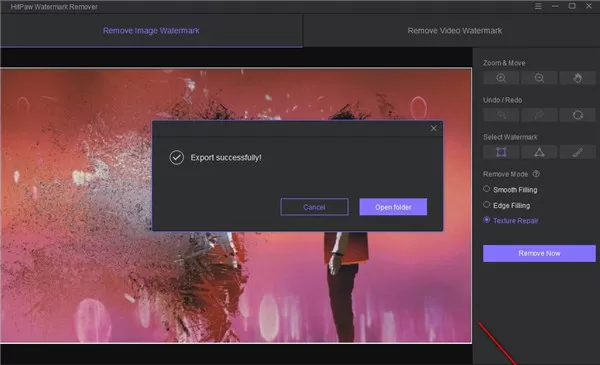Choose the polygon triangle selection tool
This screenshot has width=600, height=365.
tap(539, 152)
